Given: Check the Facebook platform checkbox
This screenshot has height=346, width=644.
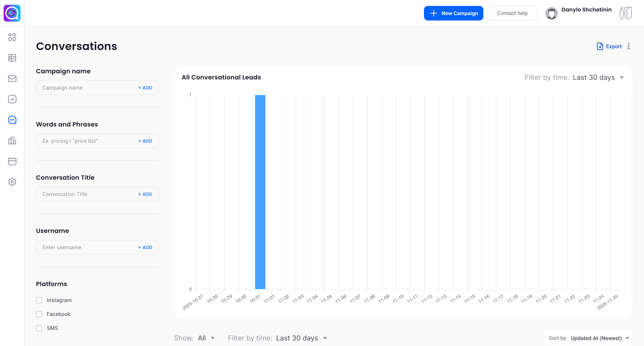Looking at the screenshot, I should (39, 314).
